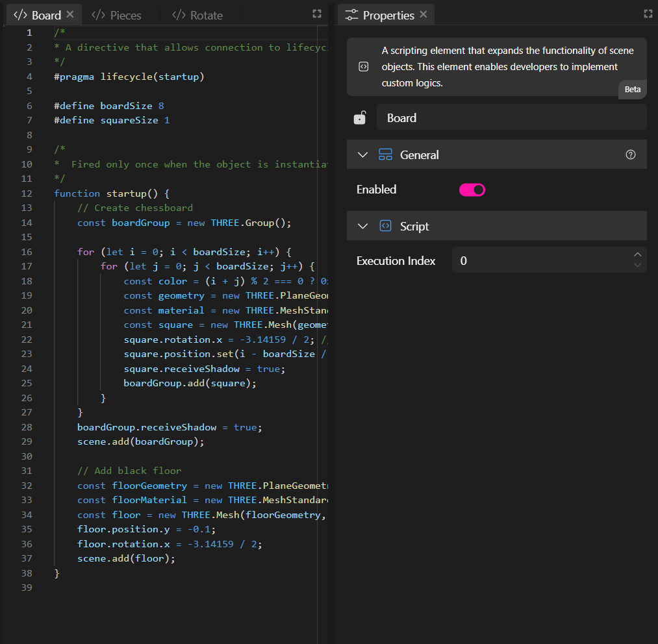Click the General section layout icon
This screenshot has width=658, height=644.
pos(385,155)
